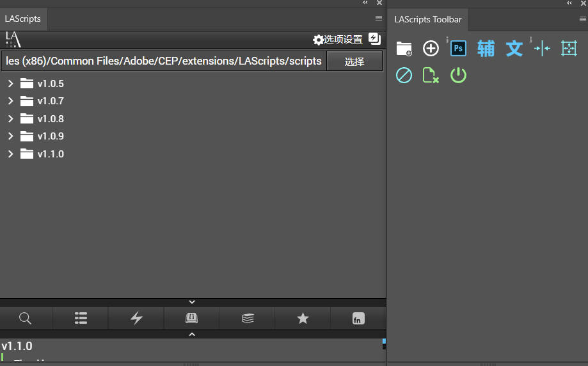This screenshot has height=366, width=588.
Task: Open the lightning bolt tab icon
Action: (136, 319)
